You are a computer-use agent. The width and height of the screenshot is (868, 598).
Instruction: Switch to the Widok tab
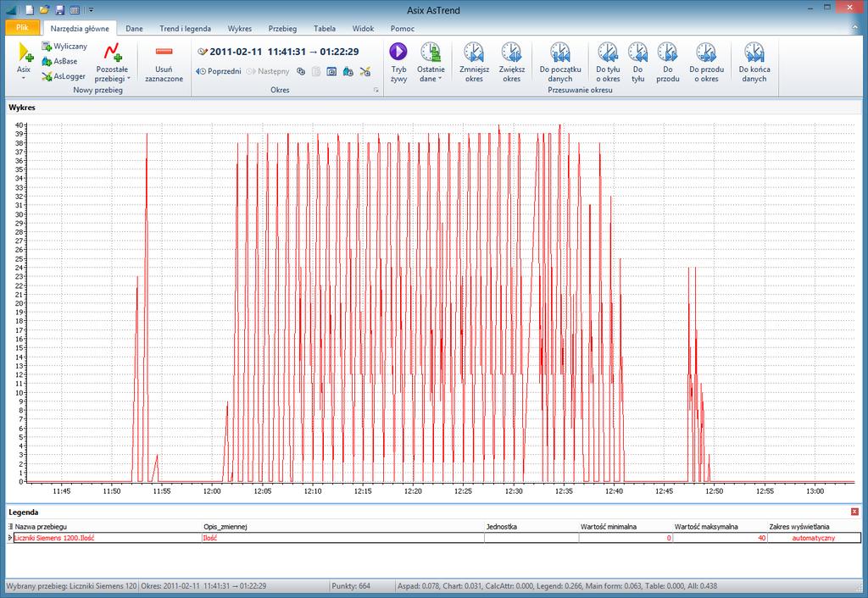[363, 28]
